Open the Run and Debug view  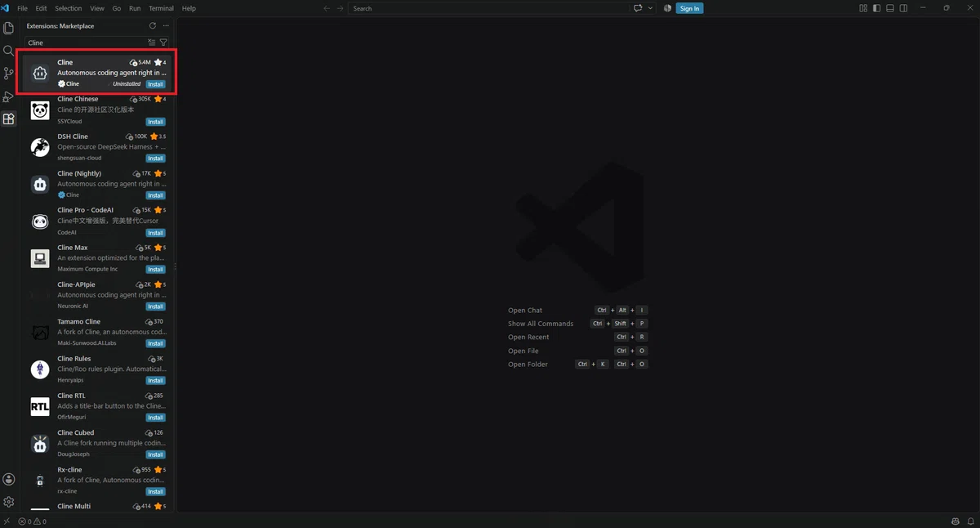click(x=9, y=96)
